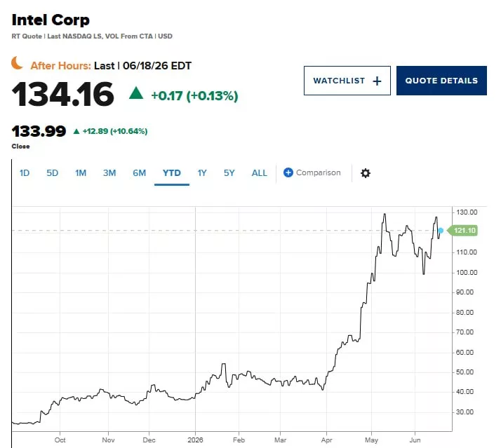Click the 'Mar' x-axis label

point(280,440)
